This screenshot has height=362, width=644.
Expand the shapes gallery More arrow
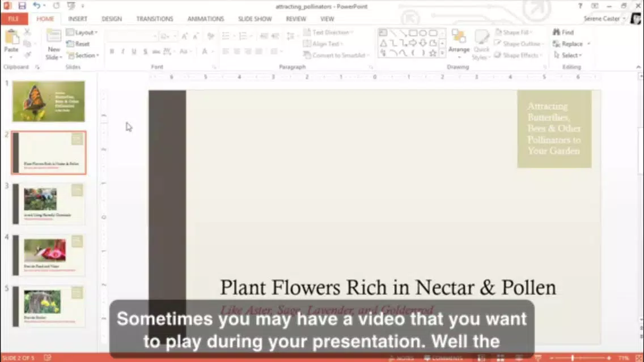442,53
